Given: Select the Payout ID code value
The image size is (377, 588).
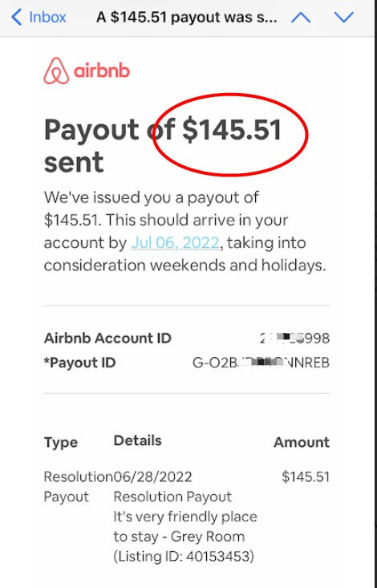Looking at the screenshot, I should coord(261,363).
